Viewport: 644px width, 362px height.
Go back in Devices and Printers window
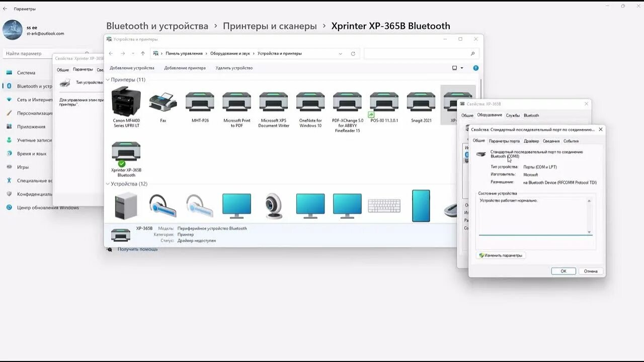(111, 53)
